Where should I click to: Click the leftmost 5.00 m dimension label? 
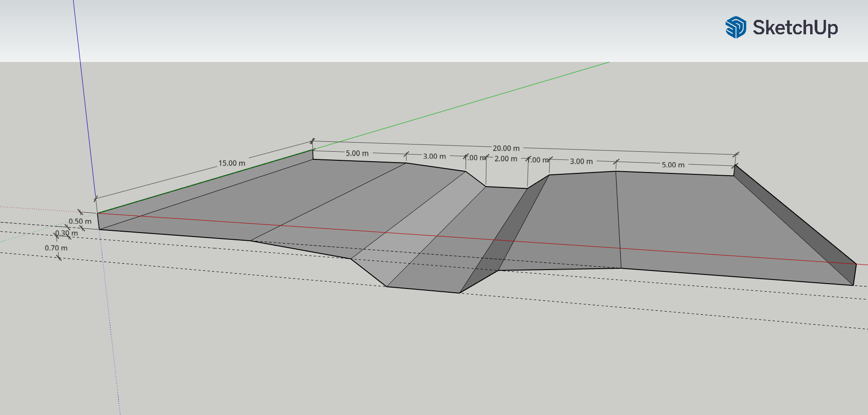357,154
